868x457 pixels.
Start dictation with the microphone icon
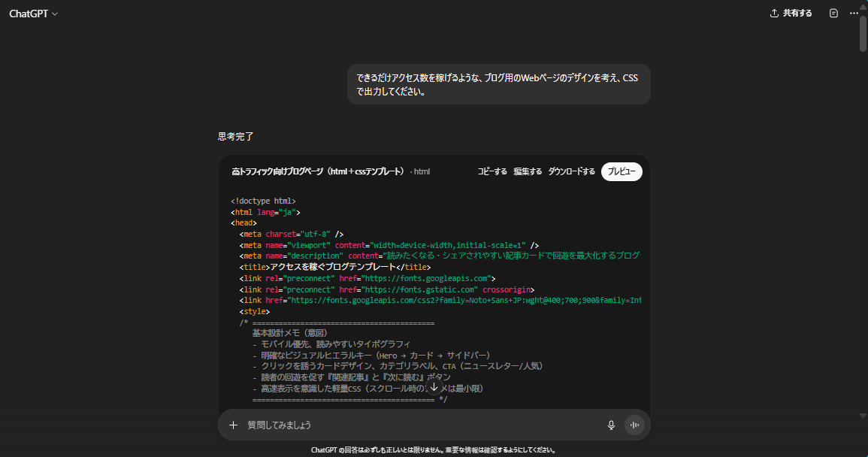click(x=611, y=425)
